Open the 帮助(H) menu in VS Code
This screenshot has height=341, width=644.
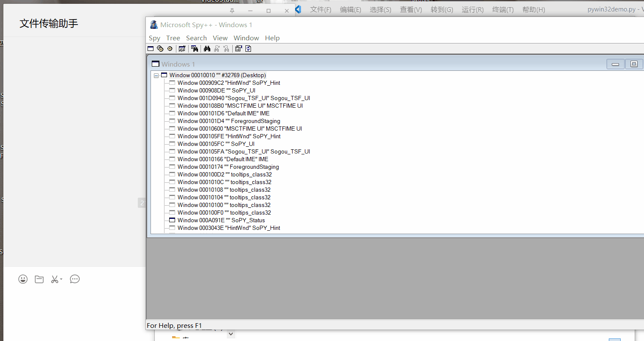point(533,10)
